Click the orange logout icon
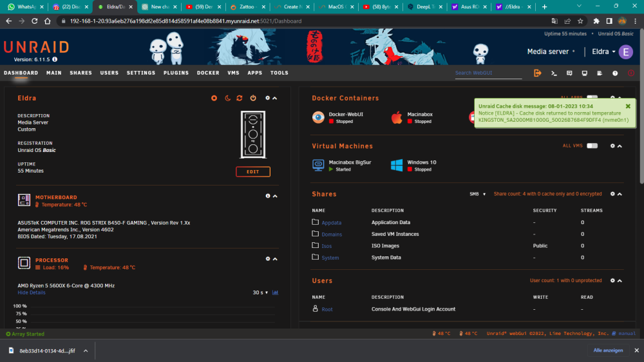Screen dimensions: 644x362 click(538, 73)
